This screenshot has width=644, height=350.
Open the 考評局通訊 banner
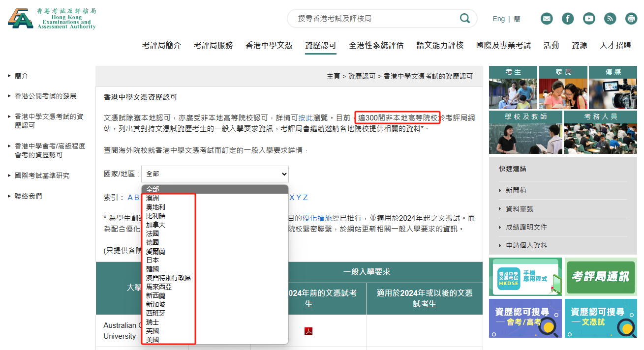600,277
